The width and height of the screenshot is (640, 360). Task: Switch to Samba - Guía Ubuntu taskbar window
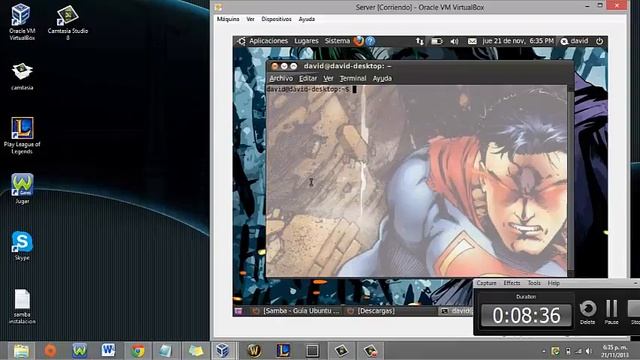pyautogui.click(x=296, y=311)
